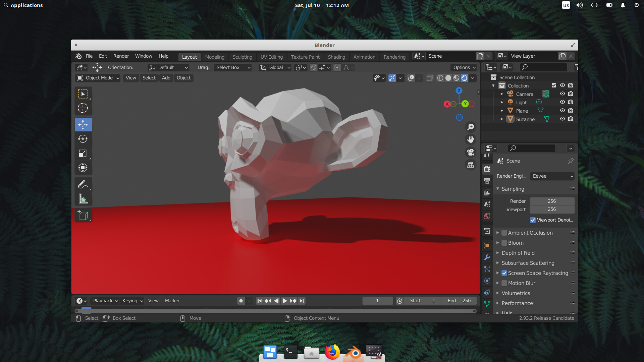Enable the Bloom effect
Screen dimensions: 644x362
(504, 243)
